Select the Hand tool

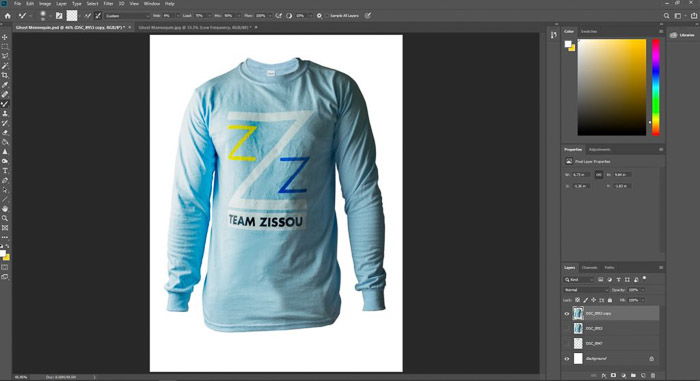pos(5,209)
